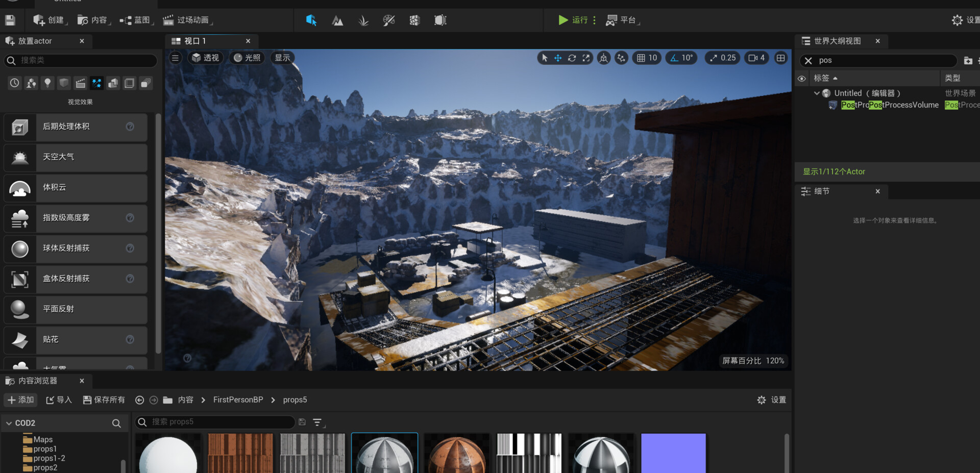Open the 透视 (Perspective) view menu

[x=206, y=58]
